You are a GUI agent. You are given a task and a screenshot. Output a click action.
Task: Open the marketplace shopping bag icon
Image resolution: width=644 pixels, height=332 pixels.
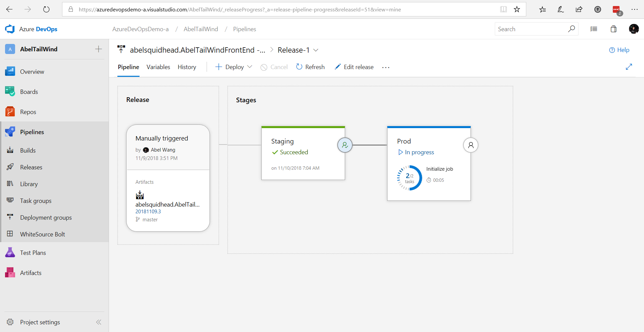pyautogui.click(x=613, y=29)
